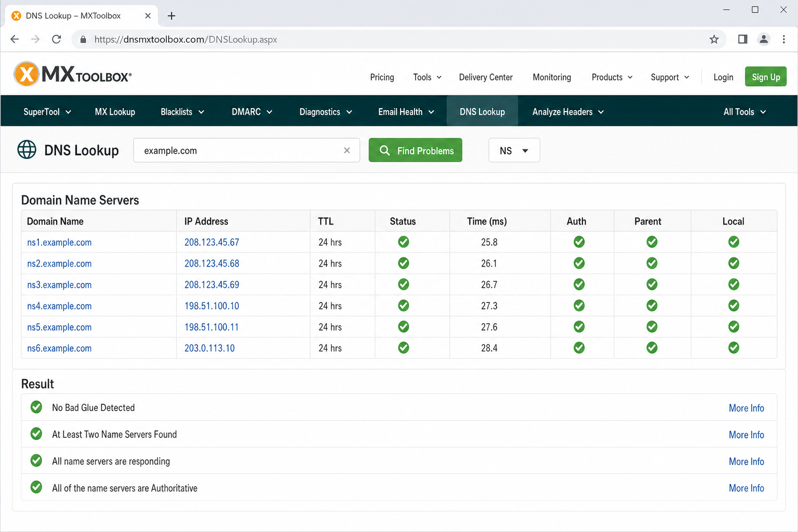Click the green Sign Up button
Image resolution: width=798 pixels, height=532 pixels.
(x=766, y=76)
